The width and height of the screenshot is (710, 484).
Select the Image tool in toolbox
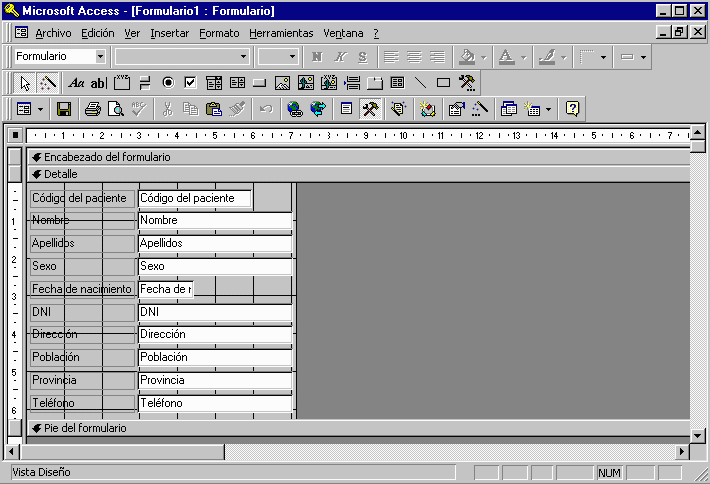283,83
